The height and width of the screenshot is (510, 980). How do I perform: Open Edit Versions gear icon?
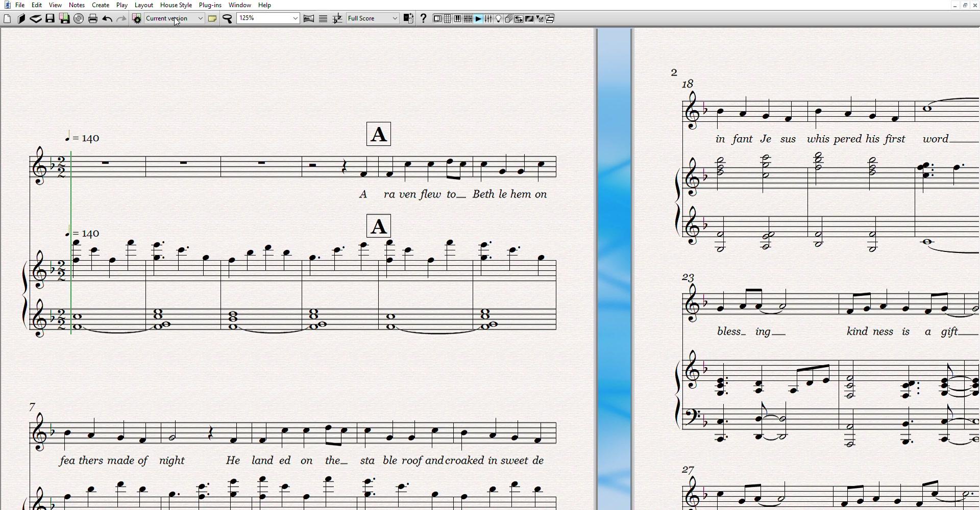click(x=137, y=19)
